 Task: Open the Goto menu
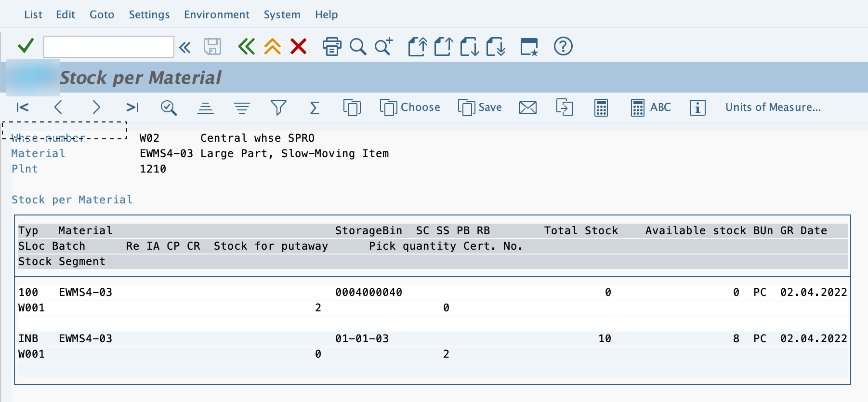click(x=102, y=14)
